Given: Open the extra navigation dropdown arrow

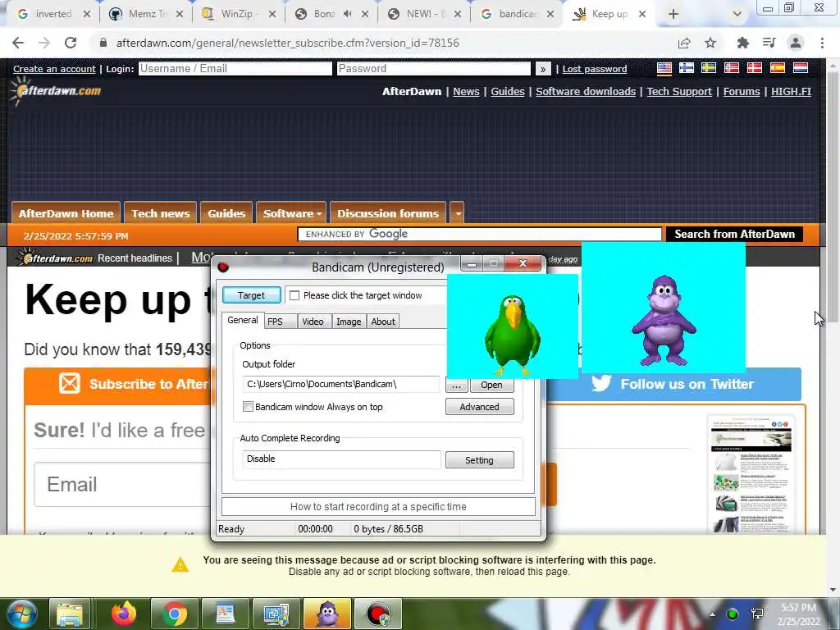Looking at the screenshot, I should click(458, 213).
